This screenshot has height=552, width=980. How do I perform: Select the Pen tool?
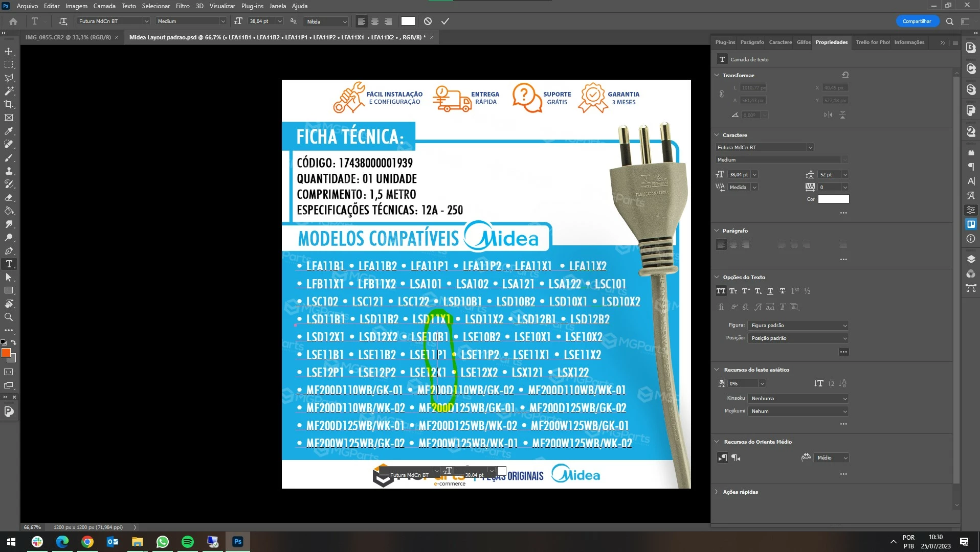pyautogui.click(x=9, y=251)
